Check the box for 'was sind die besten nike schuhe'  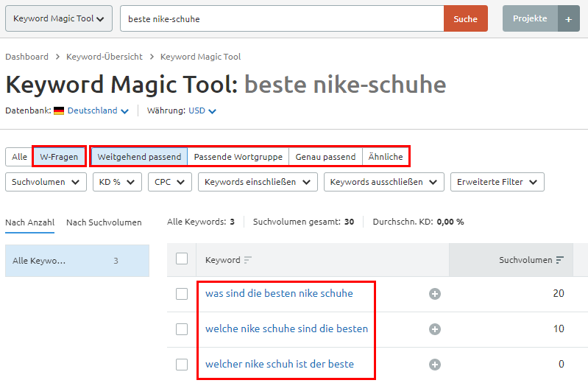(x=182, y=294)
